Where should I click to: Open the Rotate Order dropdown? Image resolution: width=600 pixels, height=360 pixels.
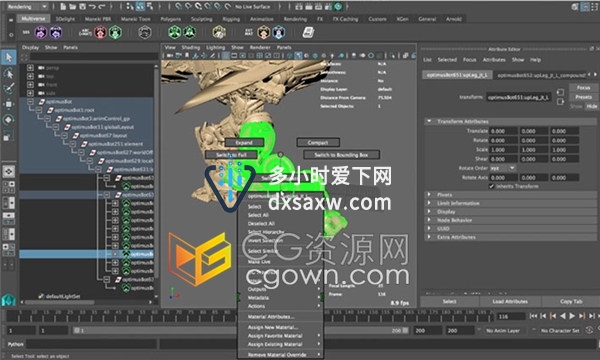(x=503, y=168)
